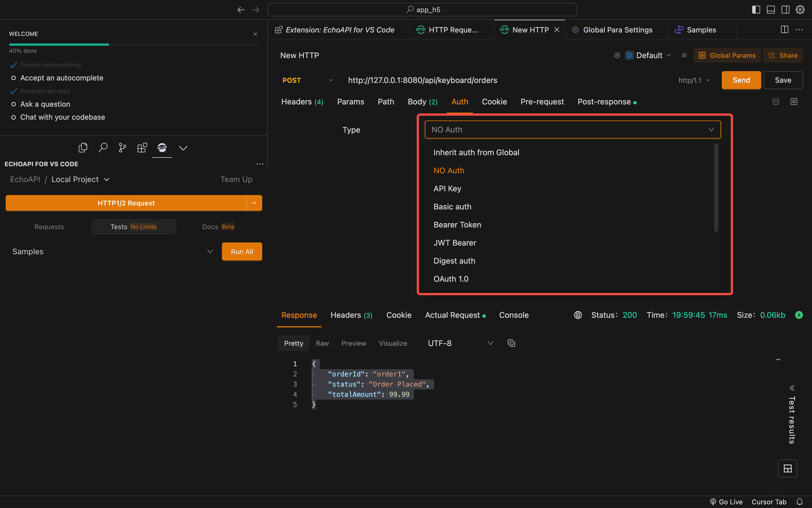Screen dimensions: 812x508
Task: Open the http/1.1 protocol dropdown
Action: click(x=694, y=80)
